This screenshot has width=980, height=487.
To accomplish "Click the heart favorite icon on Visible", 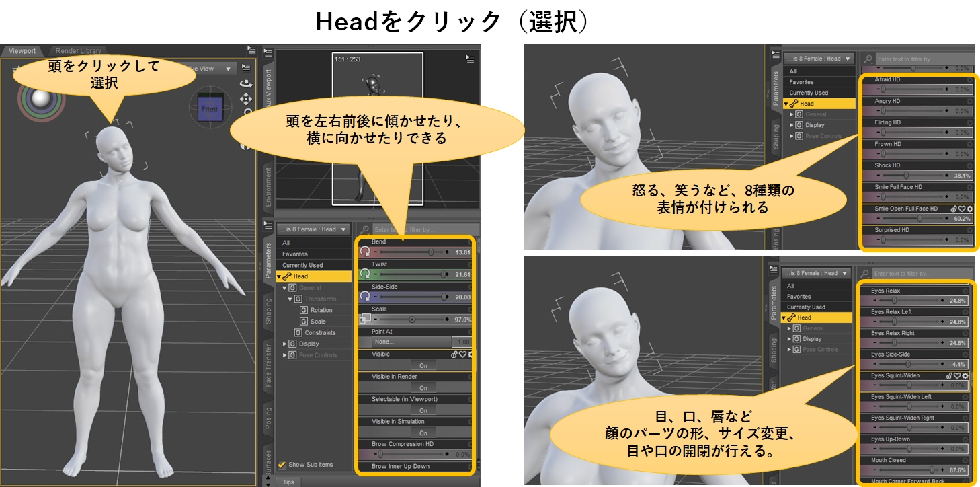I will [462, 354].
